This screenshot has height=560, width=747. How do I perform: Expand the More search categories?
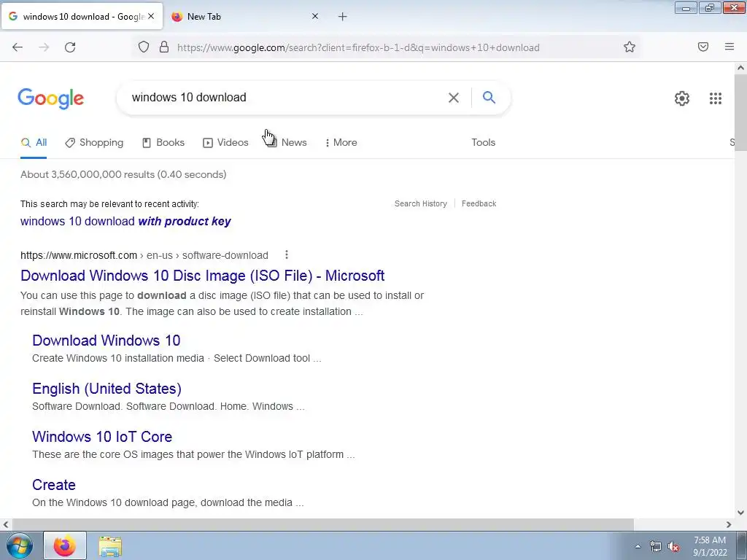pos(341,142)
